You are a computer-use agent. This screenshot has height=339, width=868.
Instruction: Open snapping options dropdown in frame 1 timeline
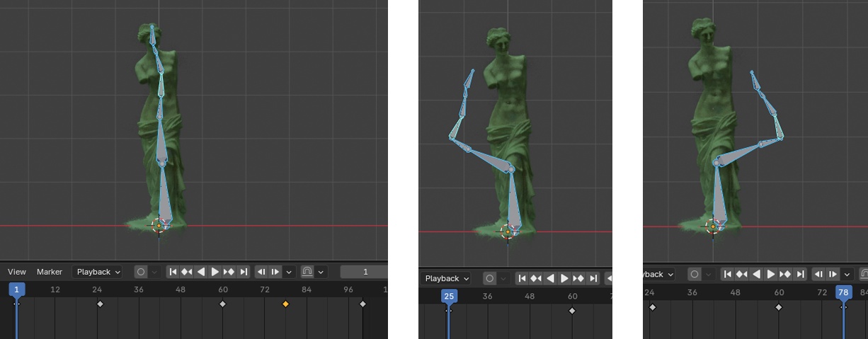(x=321, y=272)
